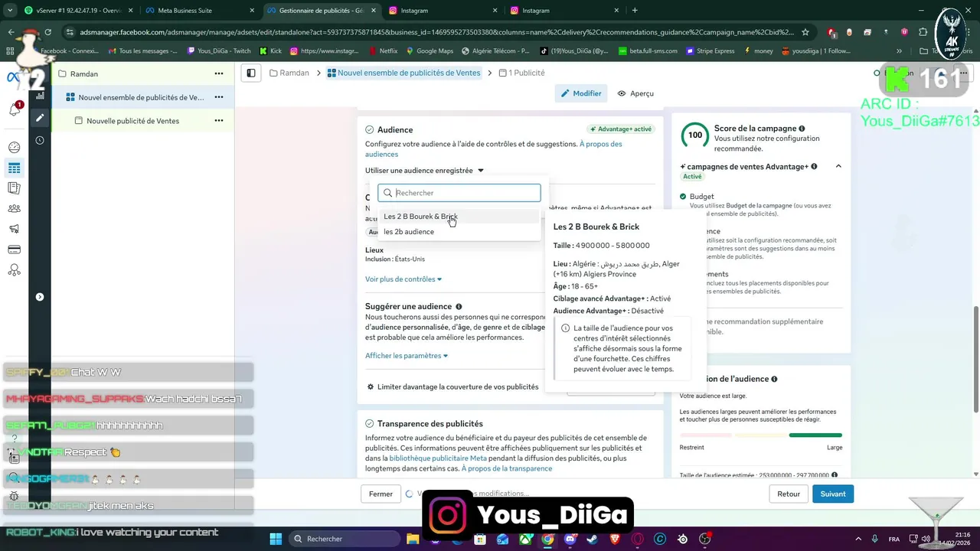This screenshot has height=551, width=980.
Task: Open a new browser tab
Action: 635,11
